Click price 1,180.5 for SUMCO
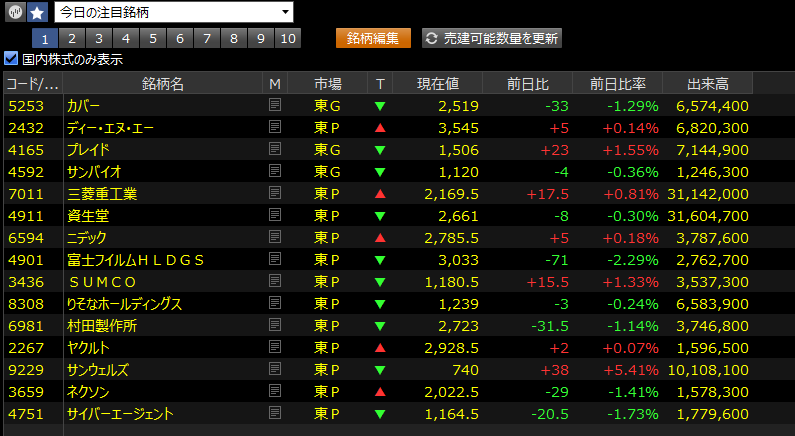This screenshot has height=436, width=795. point(451,282)
